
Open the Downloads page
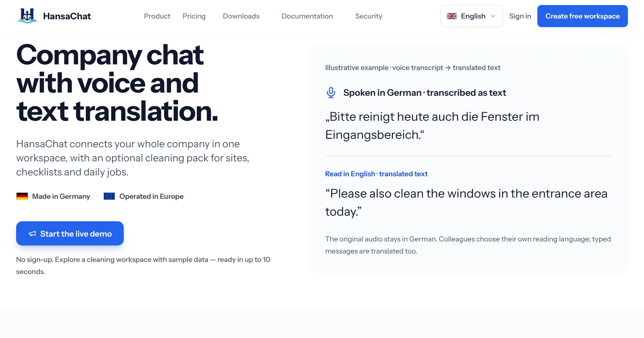(241, 16)
